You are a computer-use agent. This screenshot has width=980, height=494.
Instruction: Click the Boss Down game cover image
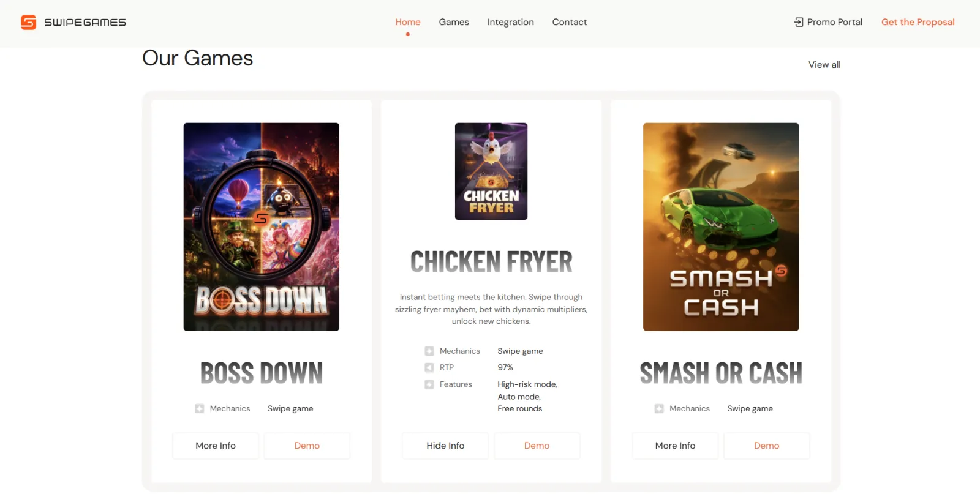[x=262, y=227]
